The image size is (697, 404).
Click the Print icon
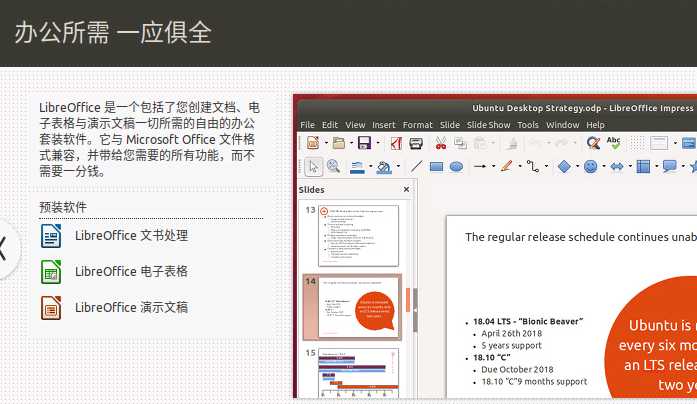[x=416, y=143]
